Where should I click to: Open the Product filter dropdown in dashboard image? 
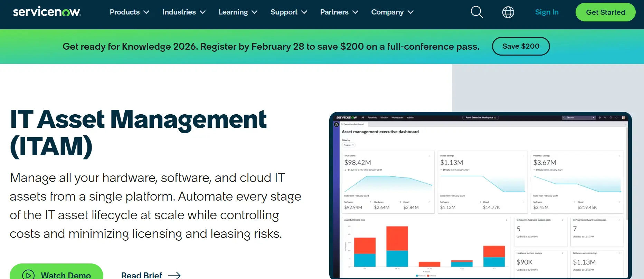[x=349, y=145]
